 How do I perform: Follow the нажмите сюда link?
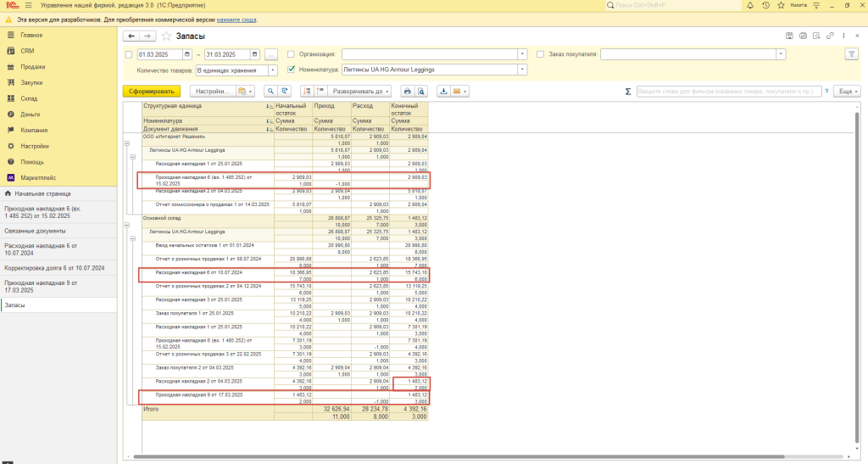pyautogui.click(x=236, y=20)
